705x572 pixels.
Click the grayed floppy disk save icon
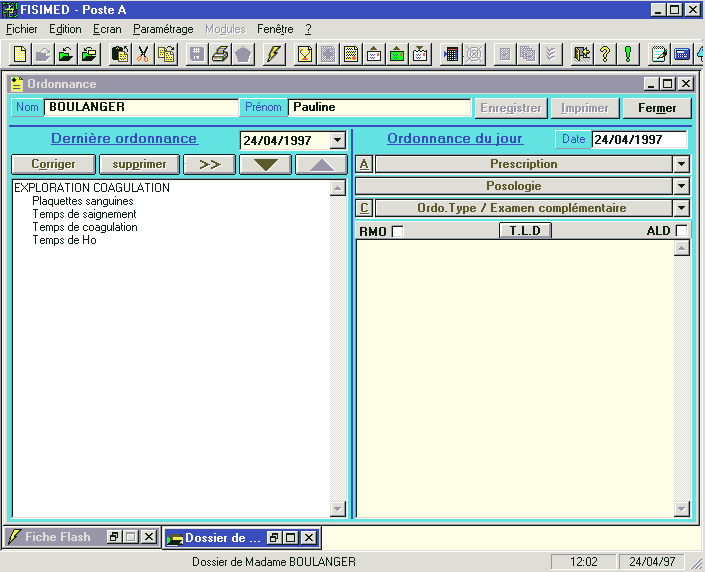(197, 54)
